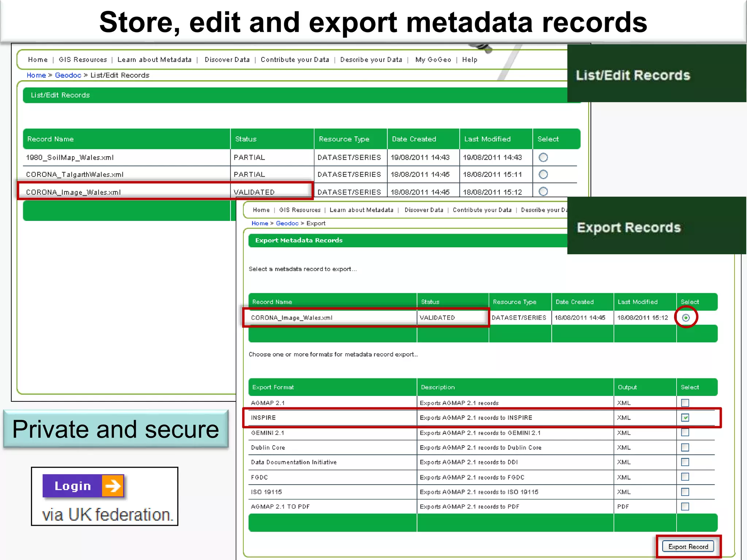This screenshot has width=747, height=560.
Task: Open Contribute your Data top menu
Action: coord(295,59)
